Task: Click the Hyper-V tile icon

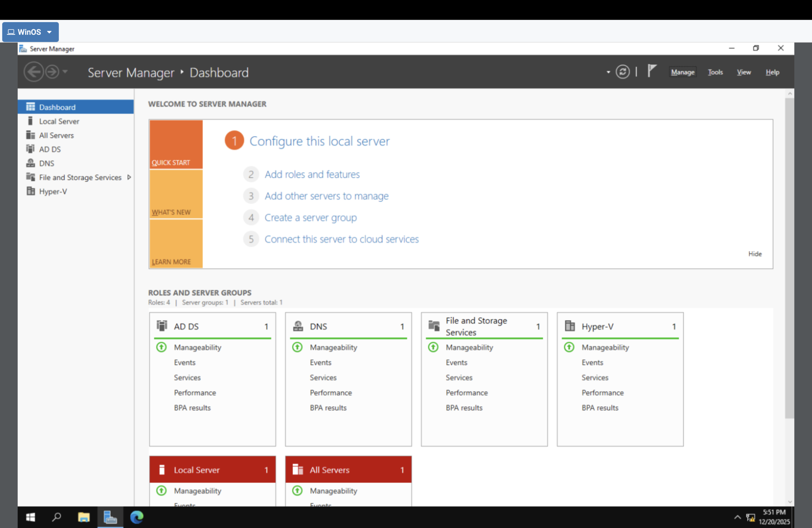Action: coord(570,326)
